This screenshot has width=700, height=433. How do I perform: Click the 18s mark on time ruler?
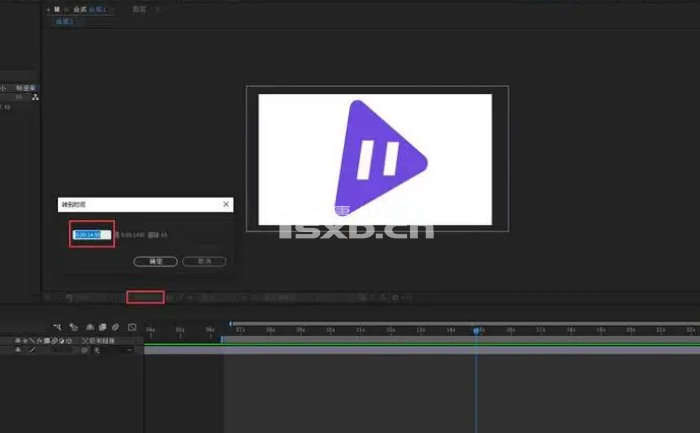571,330
